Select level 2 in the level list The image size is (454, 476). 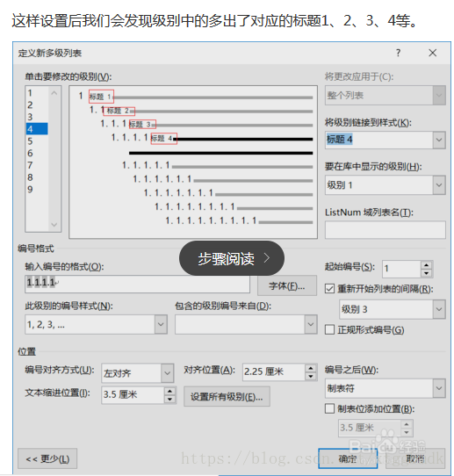coord(37,105)
